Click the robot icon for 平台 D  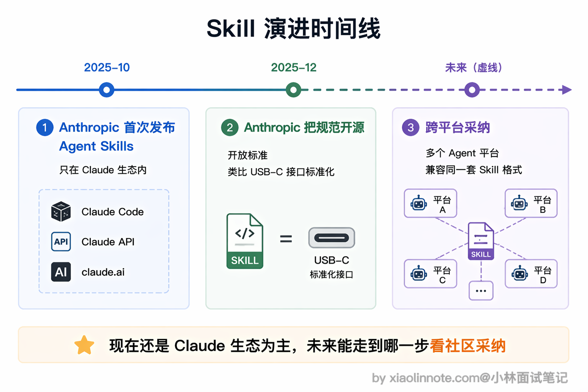tap(519, 274)
